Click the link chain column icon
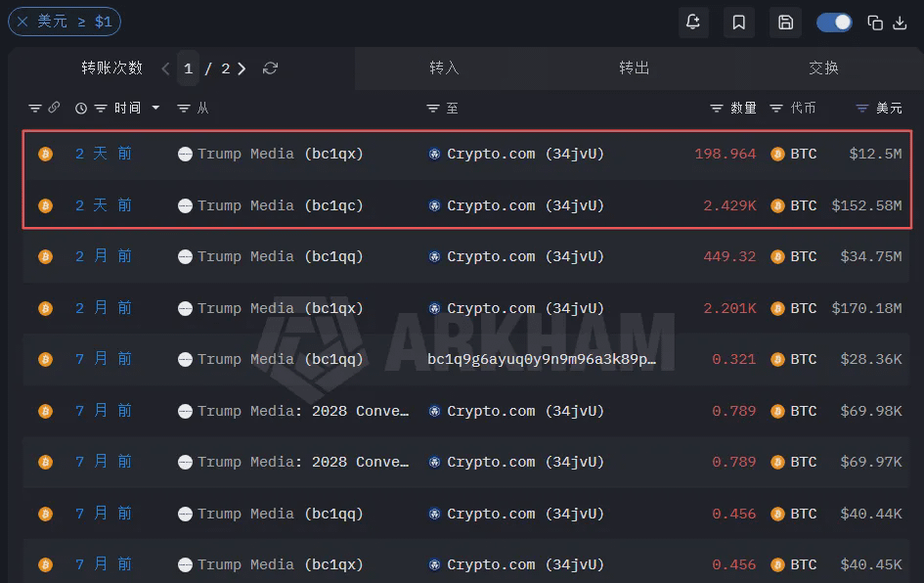The height and width of the screenshot is (583, 924). click(x=54, y=108)
